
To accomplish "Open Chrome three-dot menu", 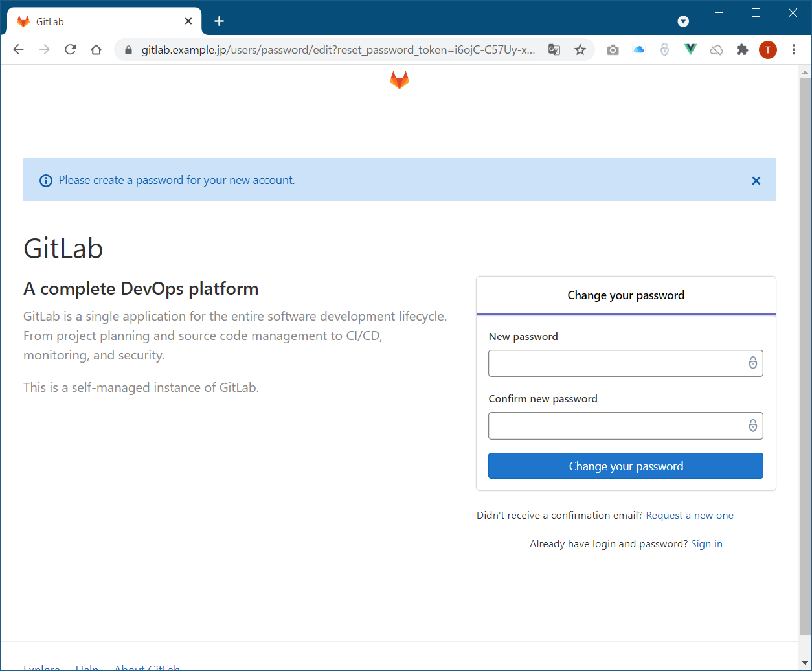I will coord(794,50).
